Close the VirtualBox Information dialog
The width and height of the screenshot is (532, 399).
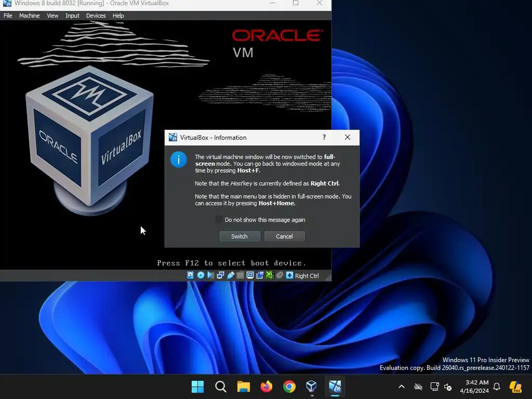click(348, 137)
